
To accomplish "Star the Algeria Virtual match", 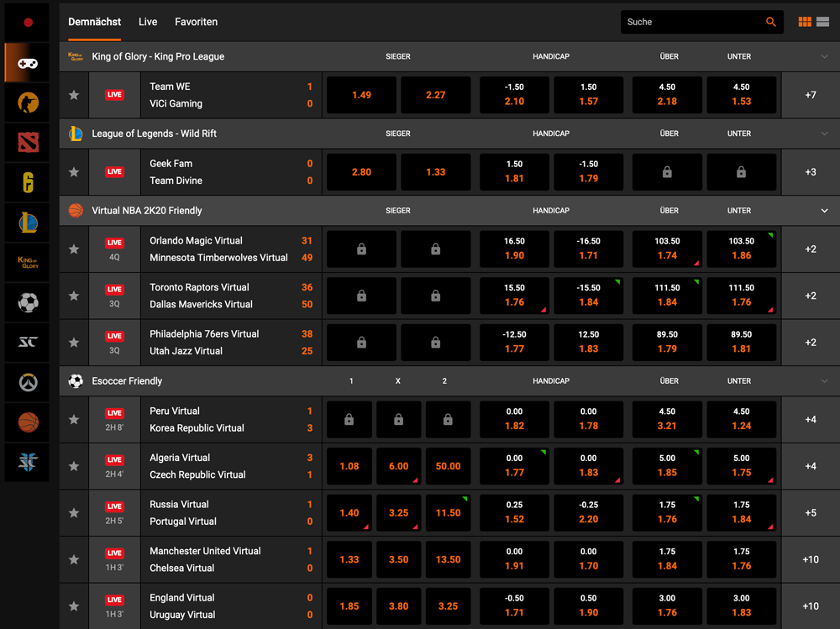I will point(74,466).
